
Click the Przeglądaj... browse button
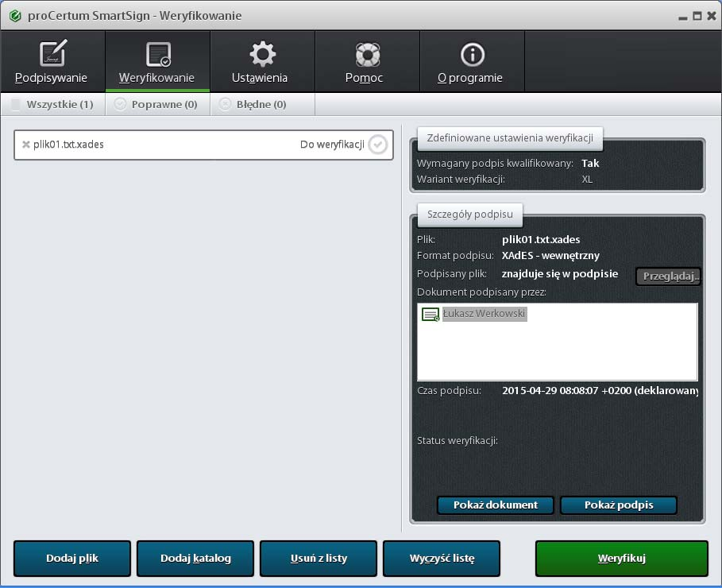(669, 276)
